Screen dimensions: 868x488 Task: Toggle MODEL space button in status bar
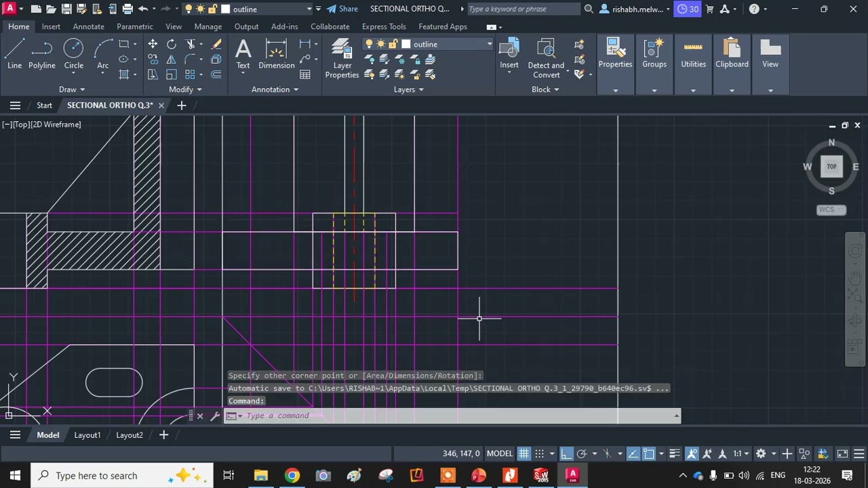tap(500, 453)
